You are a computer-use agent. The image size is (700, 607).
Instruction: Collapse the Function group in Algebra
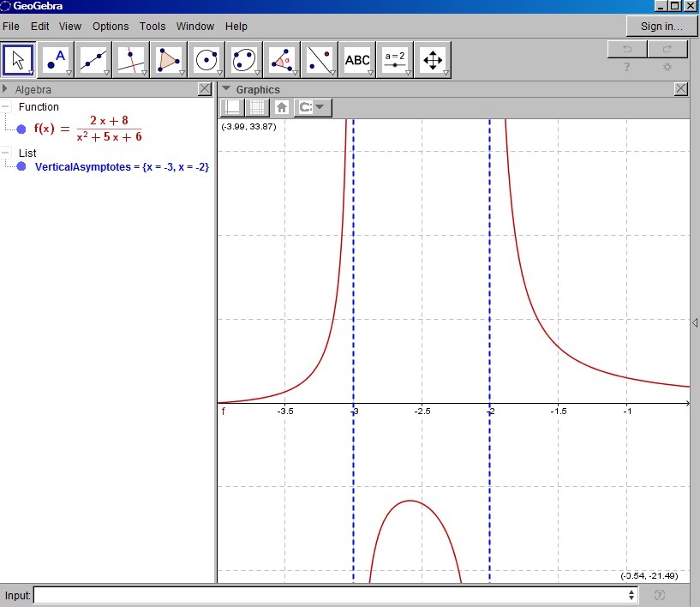pos(6,107)
